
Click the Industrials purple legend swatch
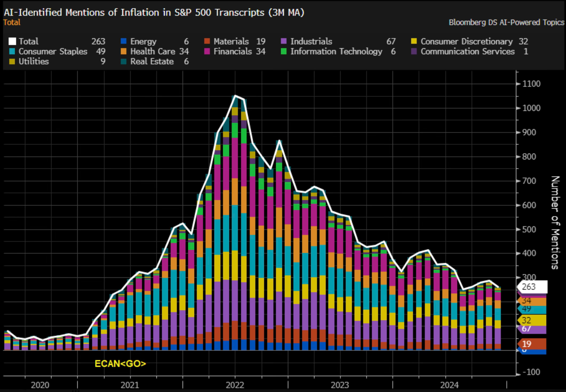(284, 41)
